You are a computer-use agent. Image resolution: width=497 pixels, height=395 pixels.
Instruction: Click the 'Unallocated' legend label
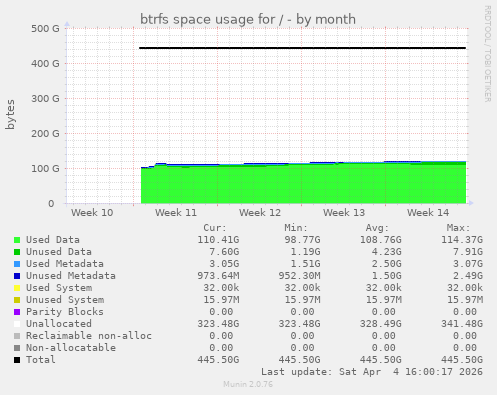59,324
